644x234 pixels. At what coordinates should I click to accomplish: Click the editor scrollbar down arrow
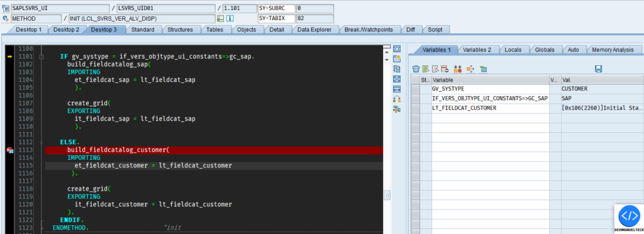pos(387,60)
